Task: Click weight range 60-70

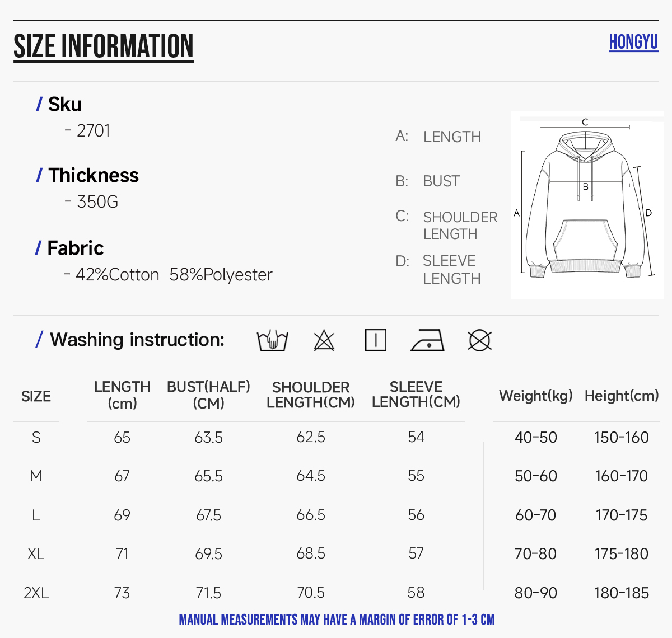Action: click(x=536, y=515)
